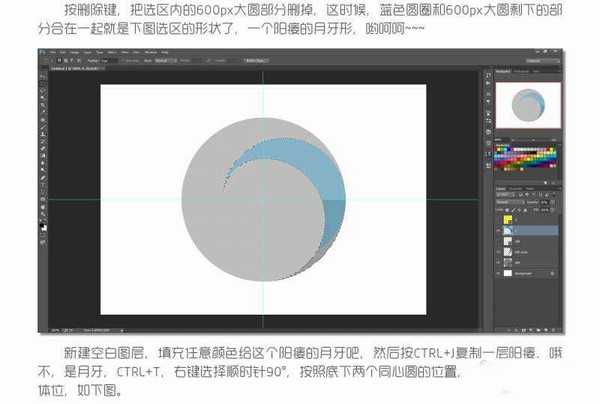This screenshot has height=404, width=600.
Task: Click the new layer icon below layers
Action: pyautogui.click(x=545, y=330)
